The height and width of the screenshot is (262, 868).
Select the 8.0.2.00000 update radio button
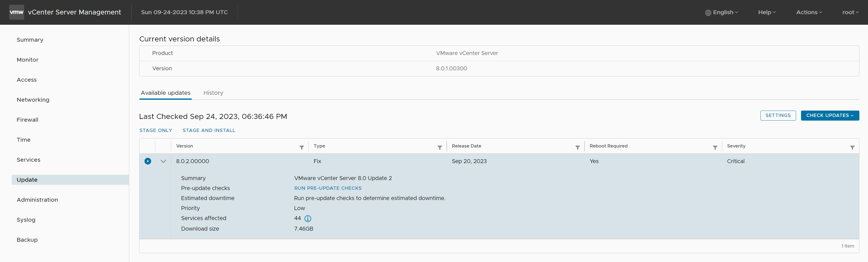(148, 161)
